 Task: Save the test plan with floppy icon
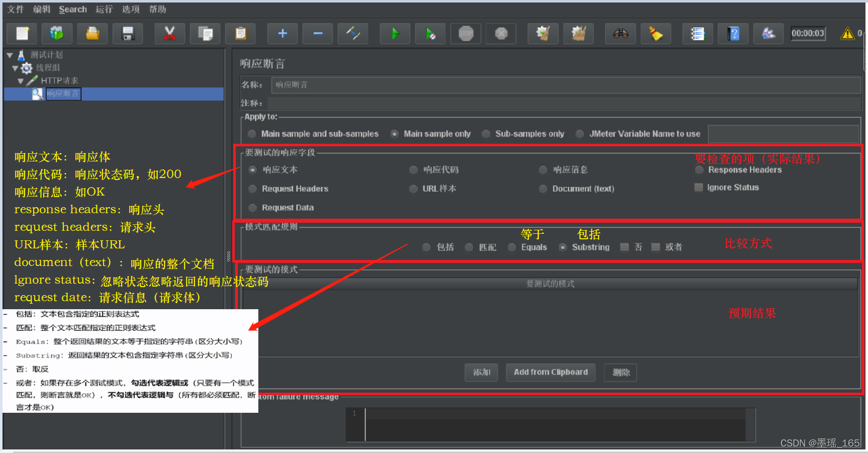click(128, 34)
